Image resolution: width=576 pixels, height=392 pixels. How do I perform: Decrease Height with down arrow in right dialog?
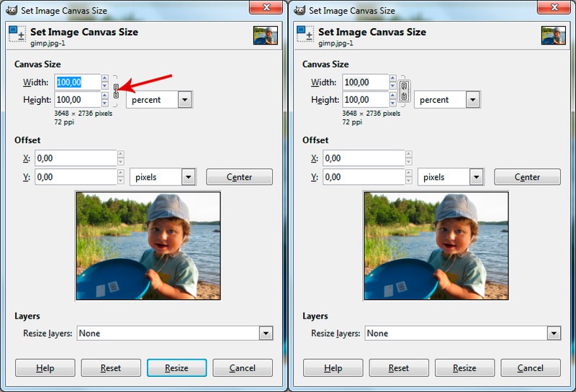(x=393, y=104)
